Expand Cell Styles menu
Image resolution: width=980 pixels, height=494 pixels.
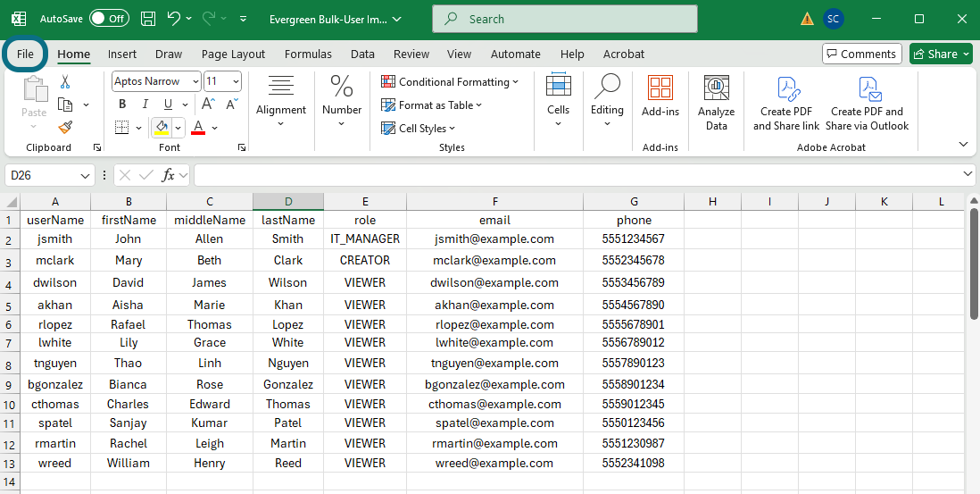418,129
